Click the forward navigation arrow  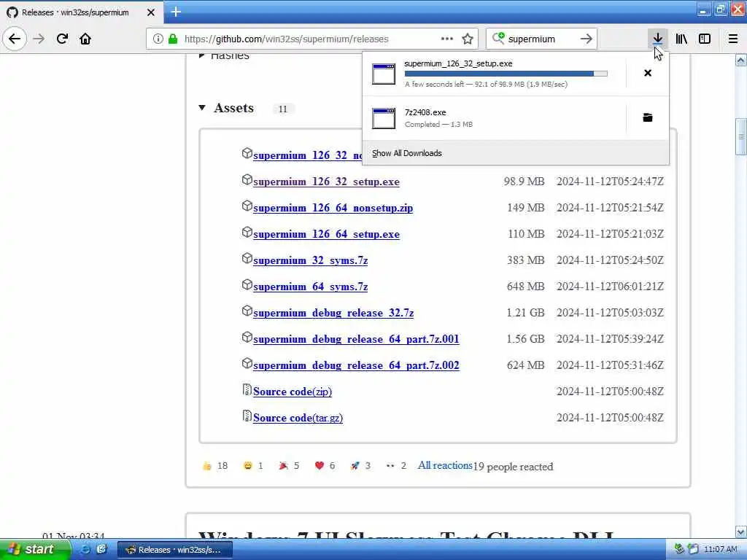click(x=39, y=39)
